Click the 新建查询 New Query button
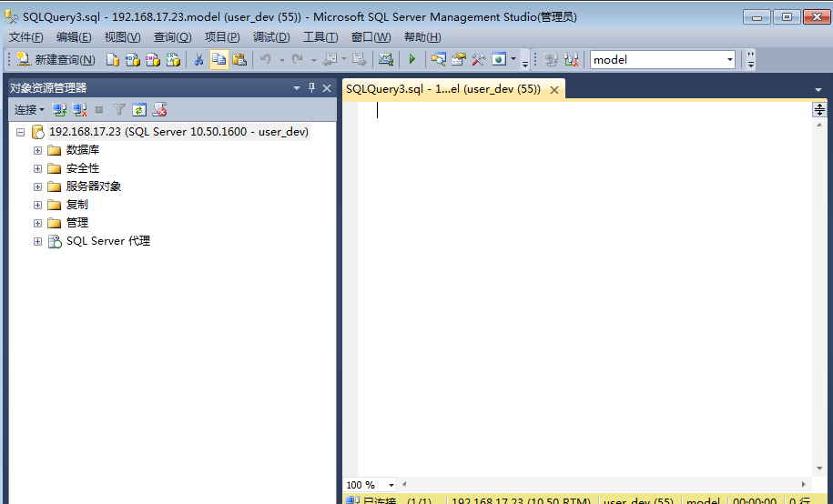The image size is (833, 504). pyautogui.click(x=56, y=59)
